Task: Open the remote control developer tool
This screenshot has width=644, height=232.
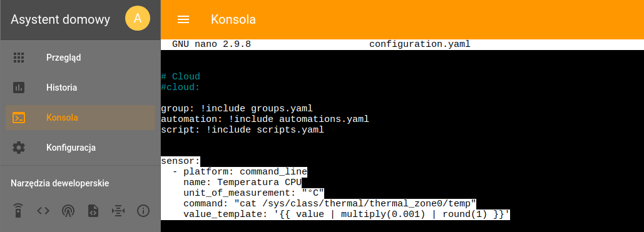Action: click(x=18, y=211)
